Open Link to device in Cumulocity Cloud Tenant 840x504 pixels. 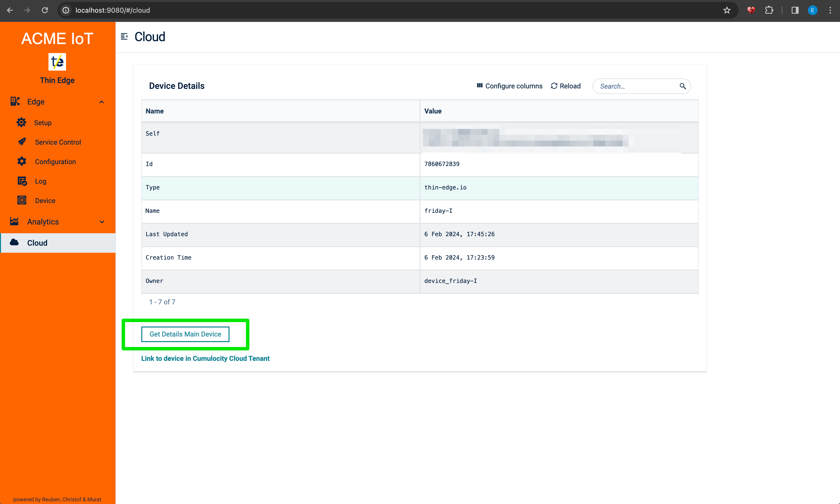[205, 359]
